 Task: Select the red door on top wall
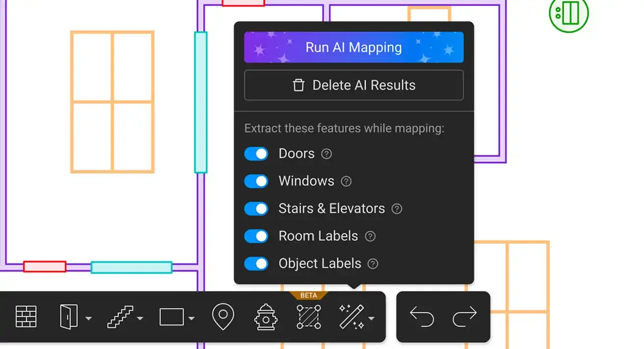(x=243, y=3)
